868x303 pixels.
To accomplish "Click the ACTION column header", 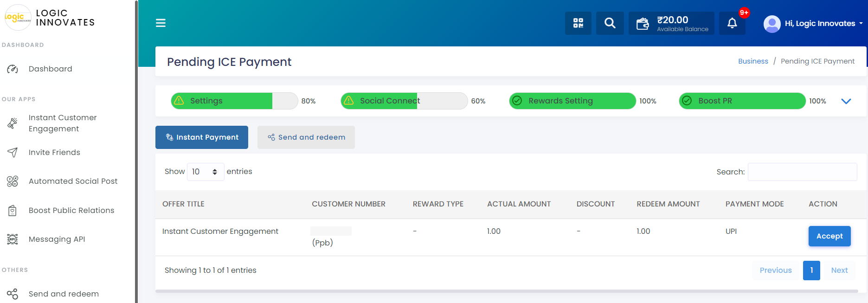I will 823,204.
